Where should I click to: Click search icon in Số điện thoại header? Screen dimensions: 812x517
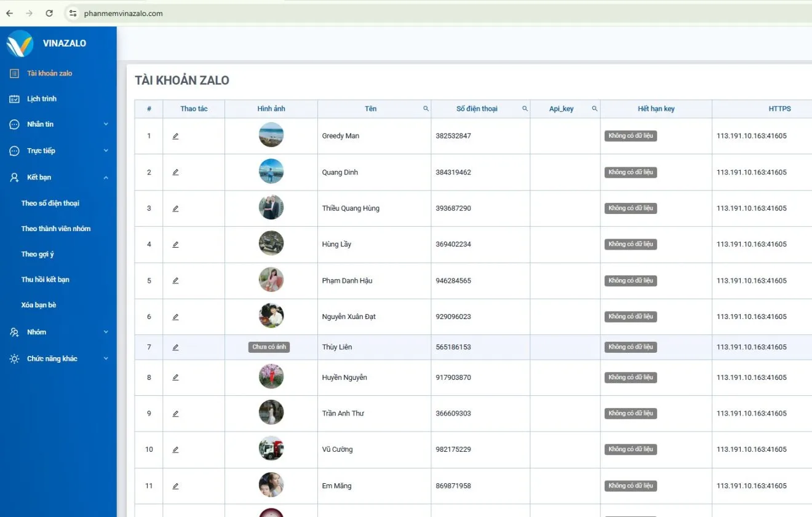tap(525, 109)
